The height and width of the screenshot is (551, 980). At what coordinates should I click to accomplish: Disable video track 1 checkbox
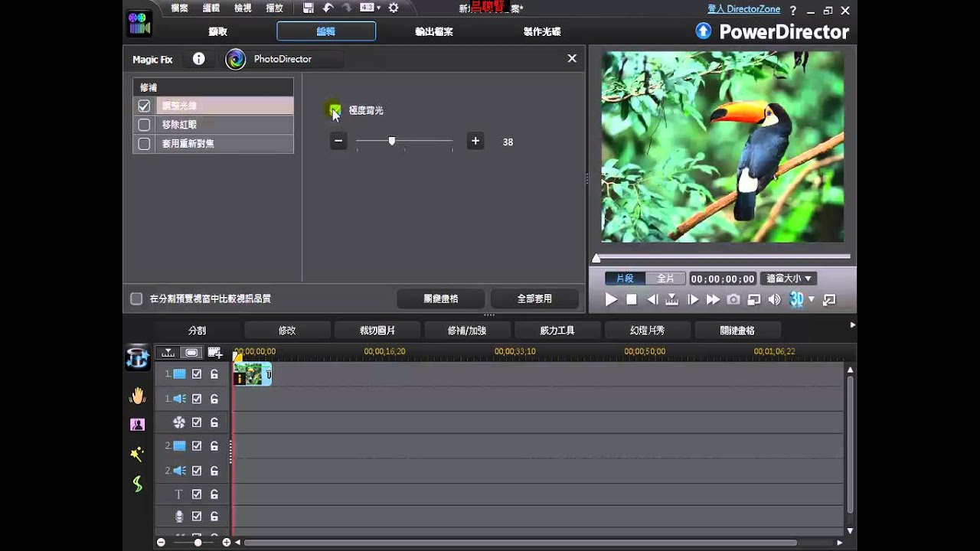[197, 374]
